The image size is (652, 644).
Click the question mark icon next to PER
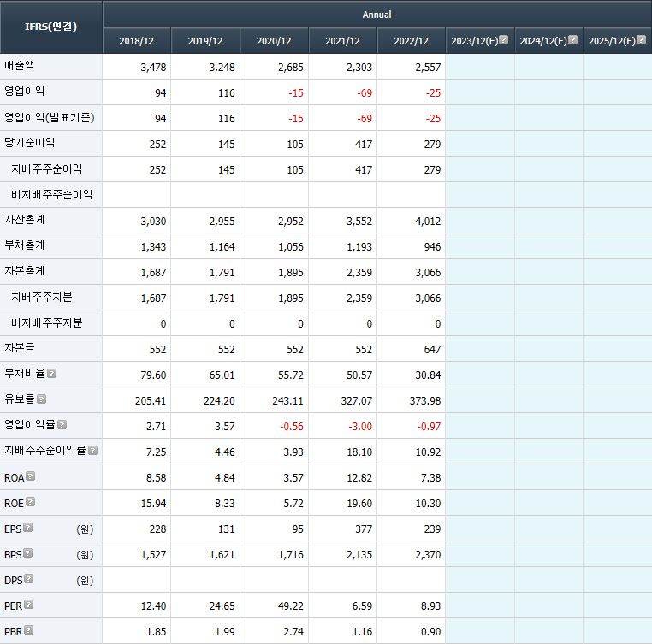(x=29, y=605)
